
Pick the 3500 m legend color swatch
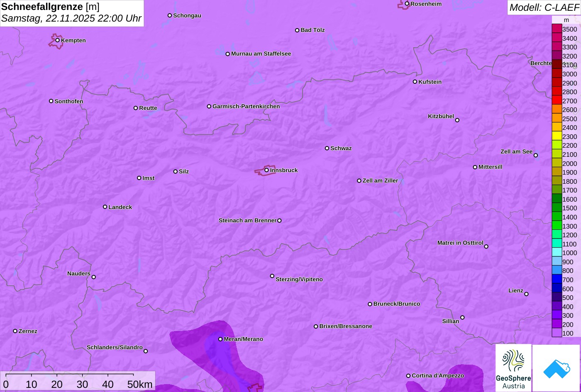557,29
